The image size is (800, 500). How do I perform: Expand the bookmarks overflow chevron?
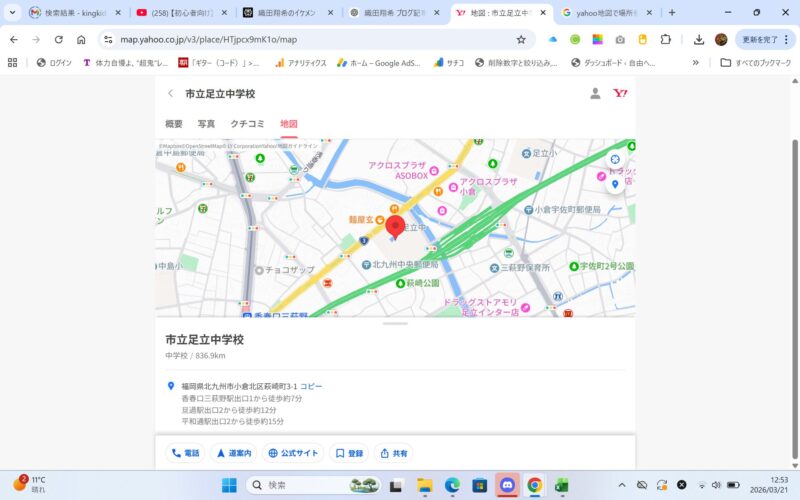click(x=696, y=62)
